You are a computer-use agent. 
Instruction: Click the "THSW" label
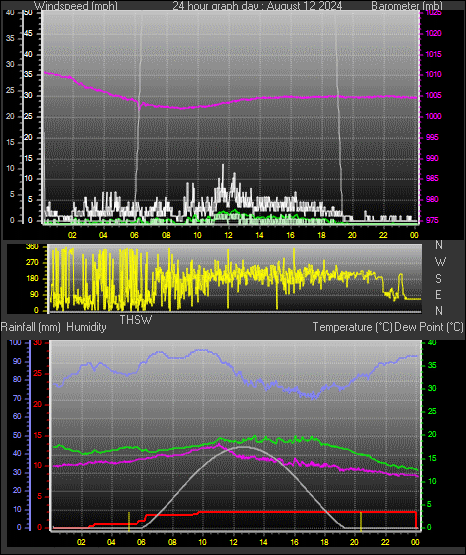[x=136, y=320]
